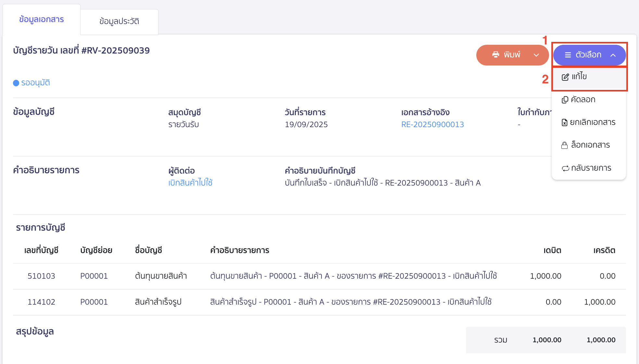Viewport: 639px width, 364px height.
Task: Choose แก้ไข from the options menu
Action: (x=589, y=77)
